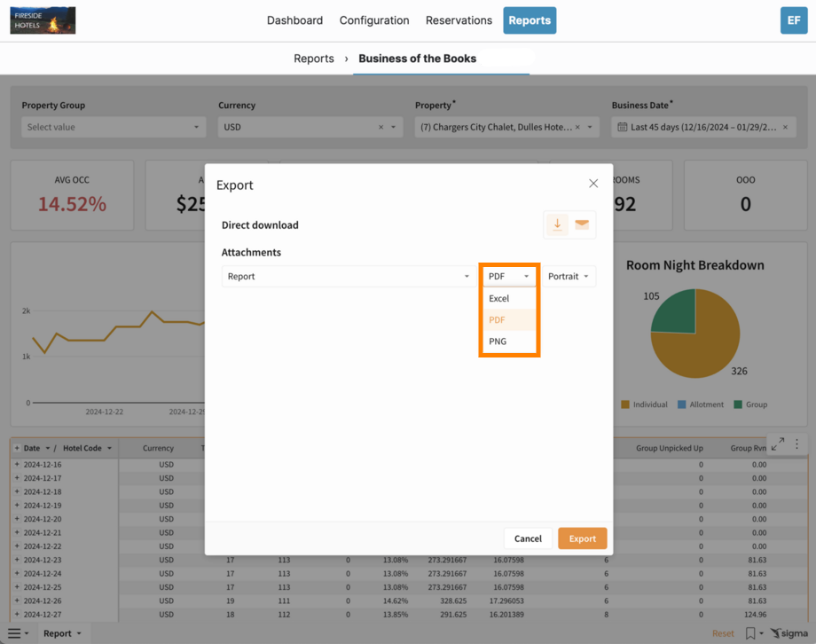Clear the Property selection with X
816x644 pixels.
click(577, 127)
